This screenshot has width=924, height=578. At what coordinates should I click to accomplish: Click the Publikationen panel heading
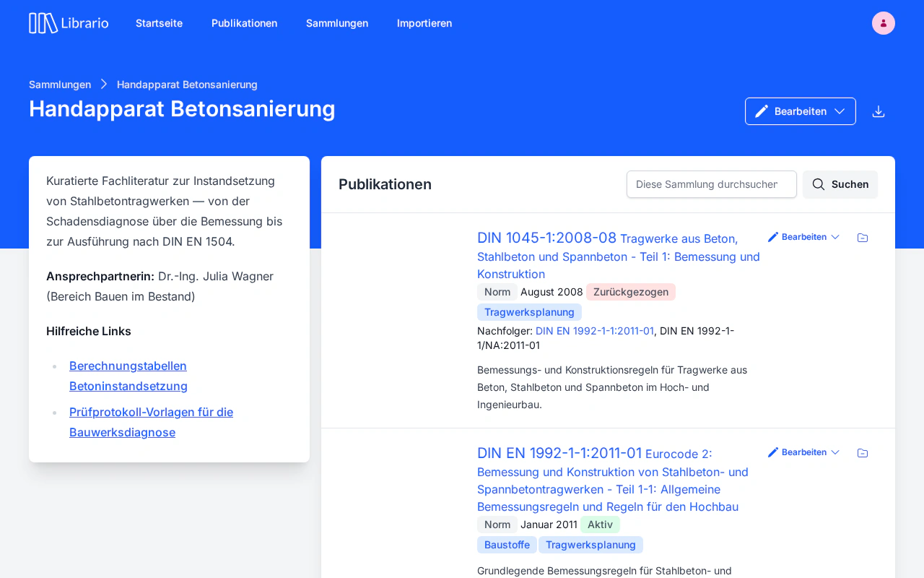[x=385, y=184]
